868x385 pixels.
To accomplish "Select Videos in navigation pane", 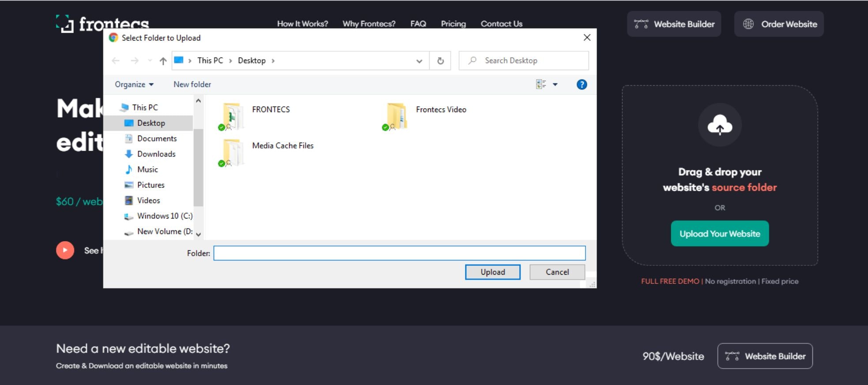I will (148, 200).
